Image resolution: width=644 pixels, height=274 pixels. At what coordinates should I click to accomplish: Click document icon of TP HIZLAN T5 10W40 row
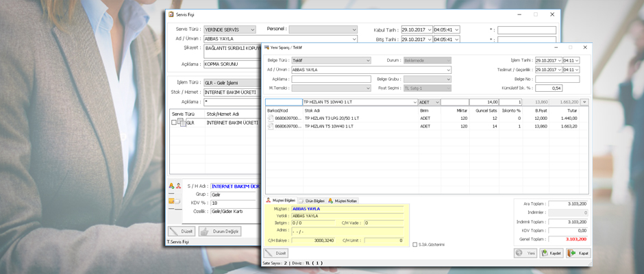coord(270,127)
